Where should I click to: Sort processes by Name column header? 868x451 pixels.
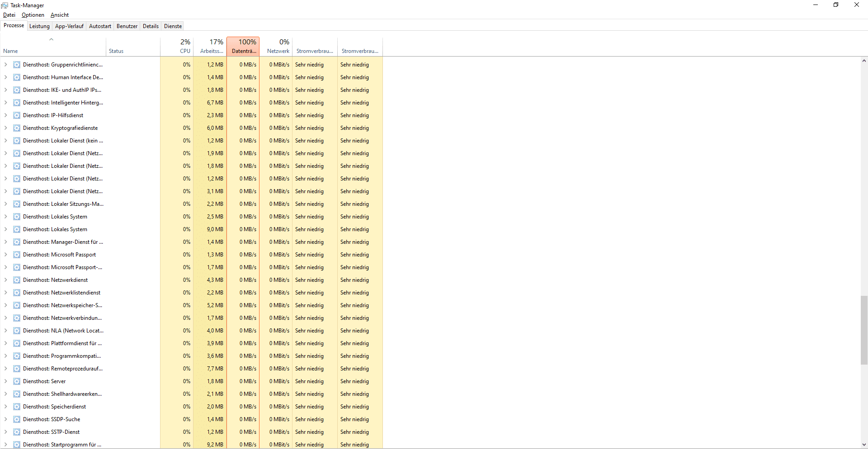pos(53,47)
